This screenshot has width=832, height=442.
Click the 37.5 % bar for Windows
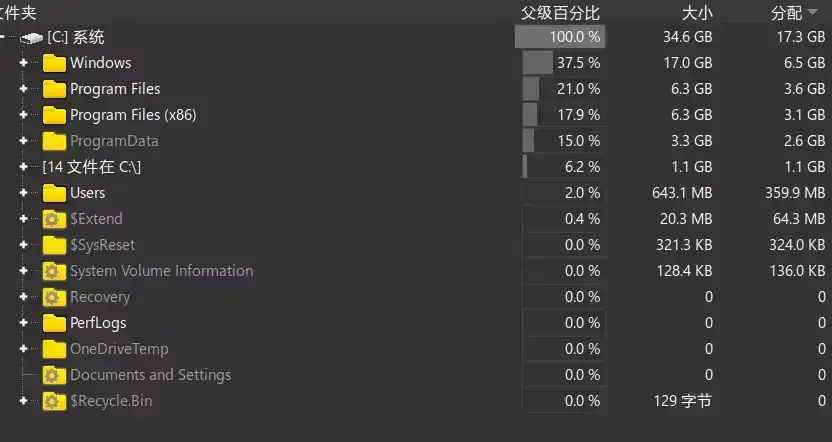point(560,63)
